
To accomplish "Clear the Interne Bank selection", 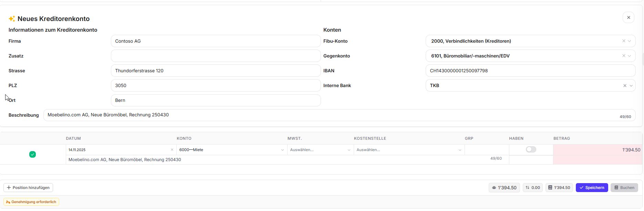I will tap(624, 86).
